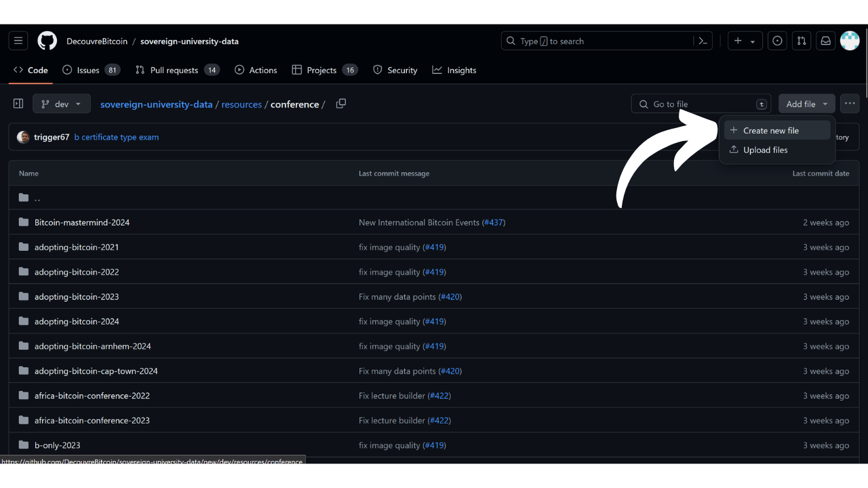Open more options ellipsis menu
Screen dimensions: 868x488
[850, 104]
